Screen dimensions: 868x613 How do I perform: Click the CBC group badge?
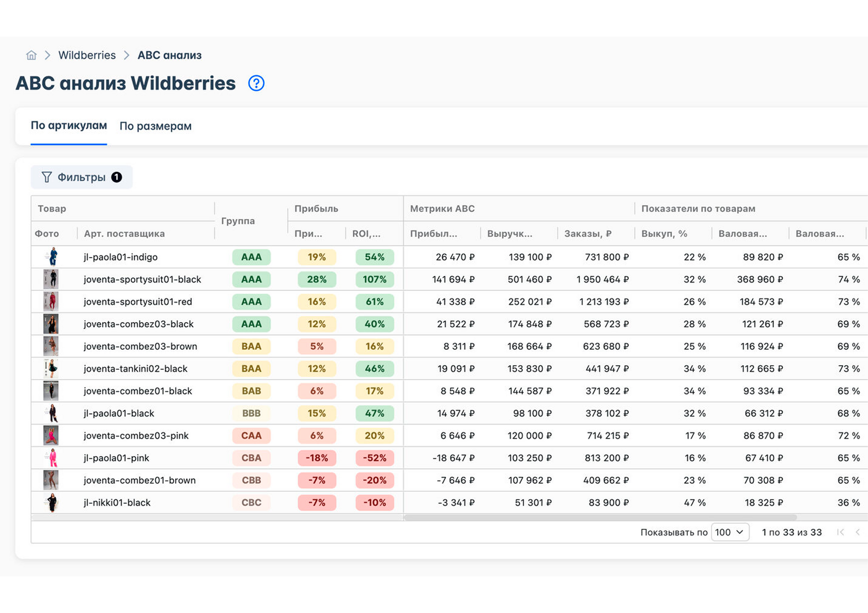coord(251,502)
